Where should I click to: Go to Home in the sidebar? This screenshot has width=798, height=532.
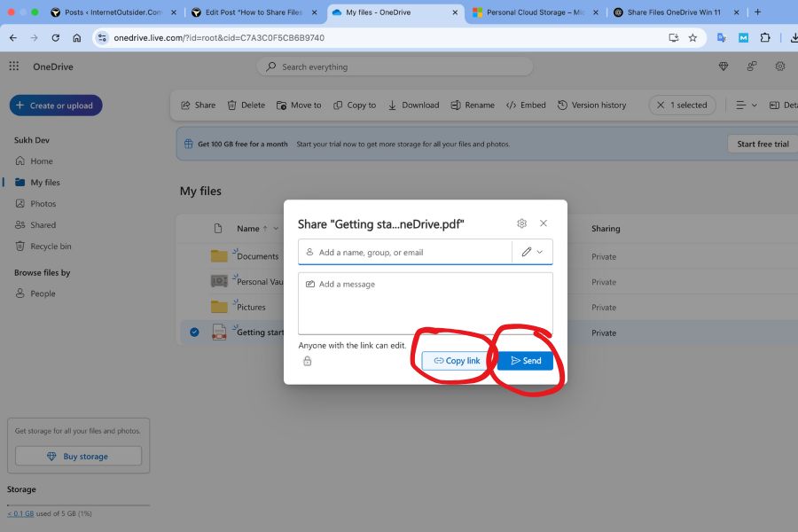34,160
